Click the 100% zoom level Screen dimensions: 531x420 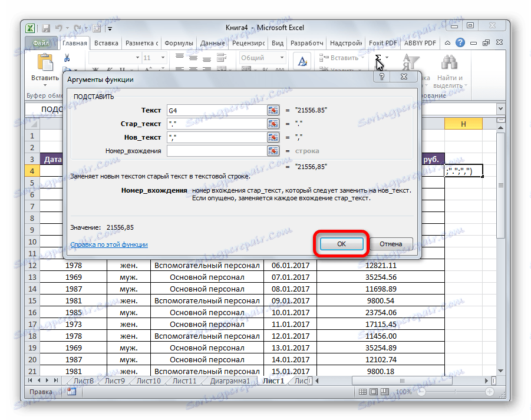(x=404, y=392)
